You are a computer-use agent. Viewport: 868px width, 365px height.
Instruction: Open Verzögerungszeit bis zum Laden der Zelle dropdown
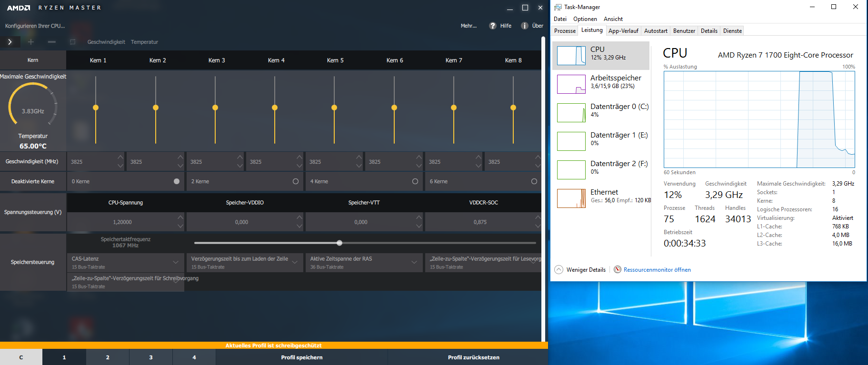(245, 263)
